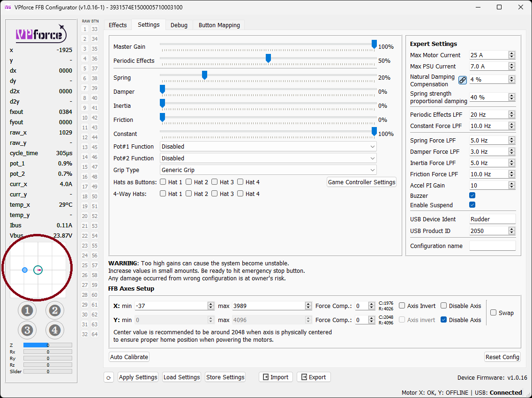The image size is (532, 398).
Task: Click Auto Calibrate button
Action: point(129,357)
